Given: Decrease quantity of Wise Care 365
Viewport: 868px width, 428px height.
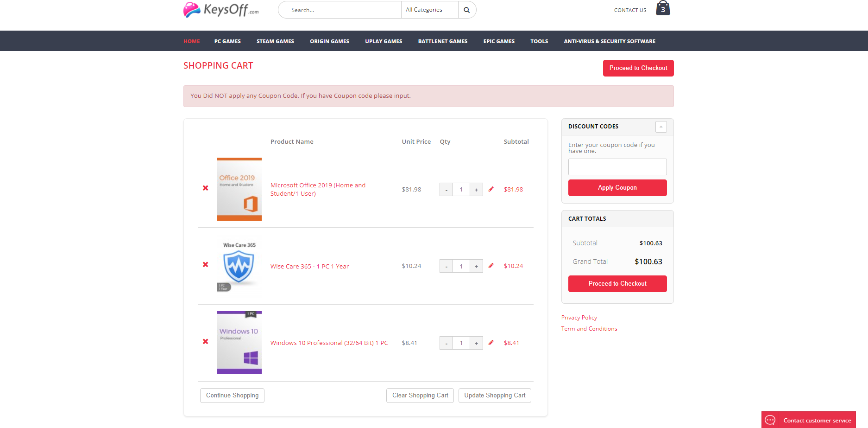Looking at the screenshot, I should (446, 266).
